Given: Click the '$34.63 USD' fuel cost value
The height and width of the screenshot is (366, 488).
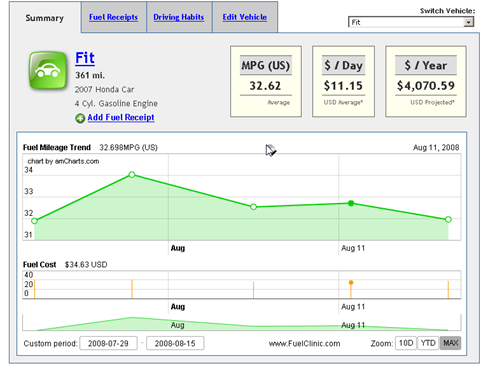Looking at the screenshot, I should click(86, 265).
